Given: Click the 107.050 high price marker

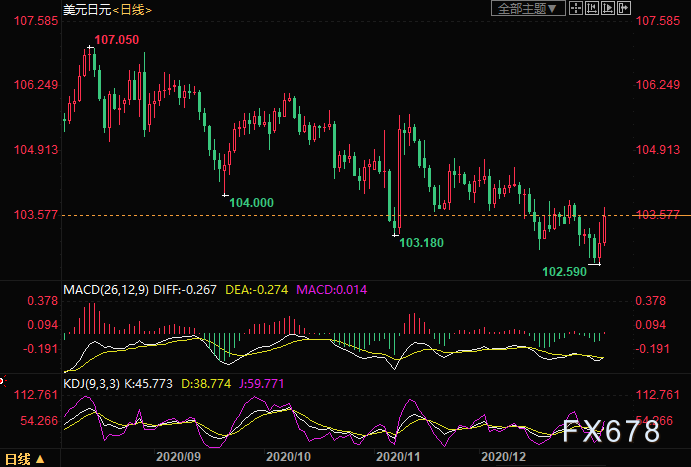Looking at the screenshot, I should [x=116, y=40].
